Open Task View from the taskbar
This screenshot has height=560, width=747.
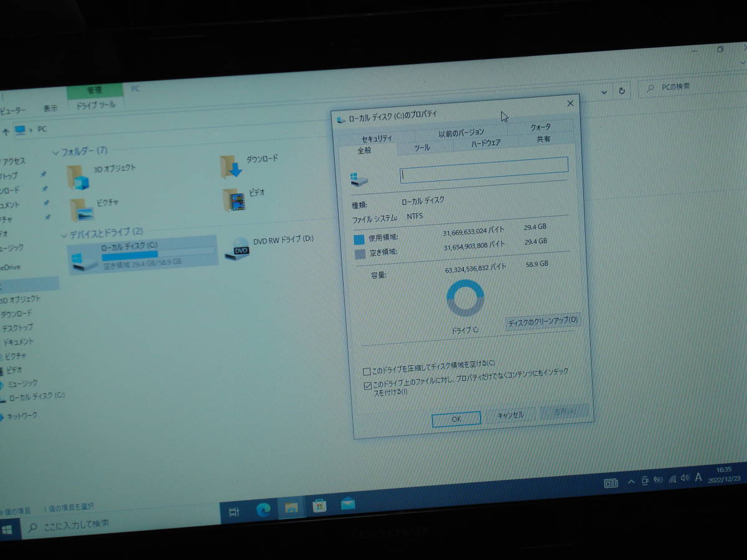coord(234,511)
